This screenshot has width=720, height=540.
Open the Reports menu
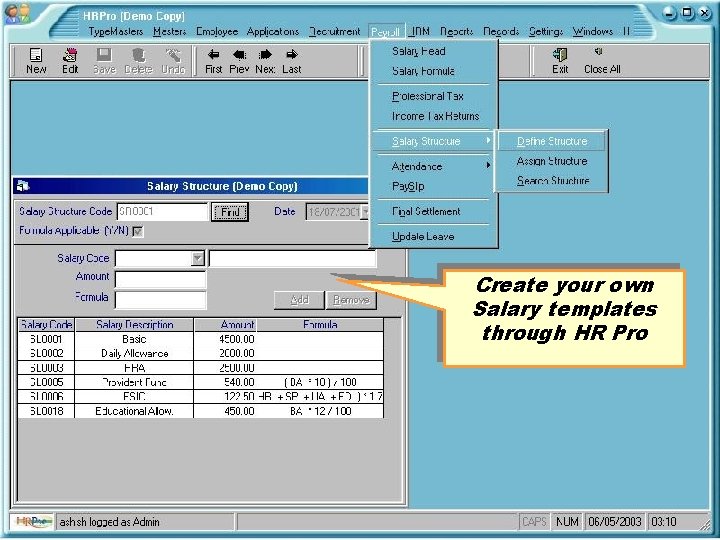[x=456, y=32]
